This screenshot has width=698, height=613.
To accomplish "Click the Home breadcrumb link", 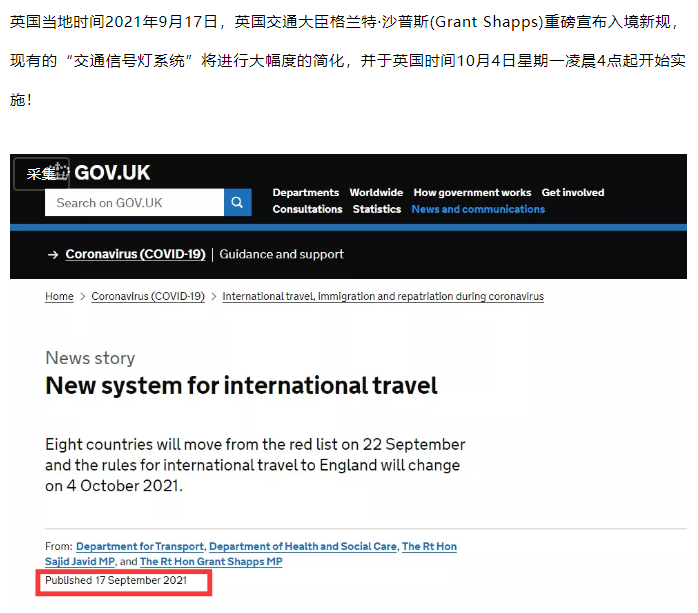I will point(59,297).
